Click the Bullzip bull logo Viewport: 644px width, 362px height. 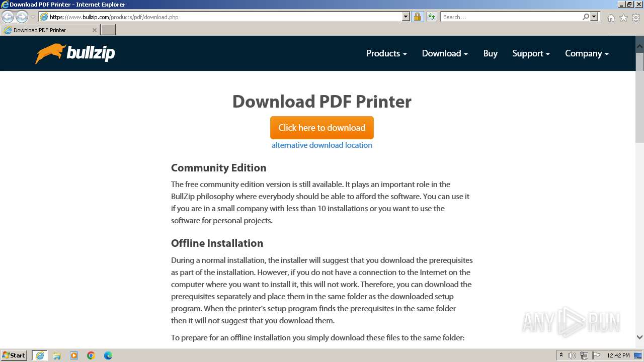[x=75, y=53]
